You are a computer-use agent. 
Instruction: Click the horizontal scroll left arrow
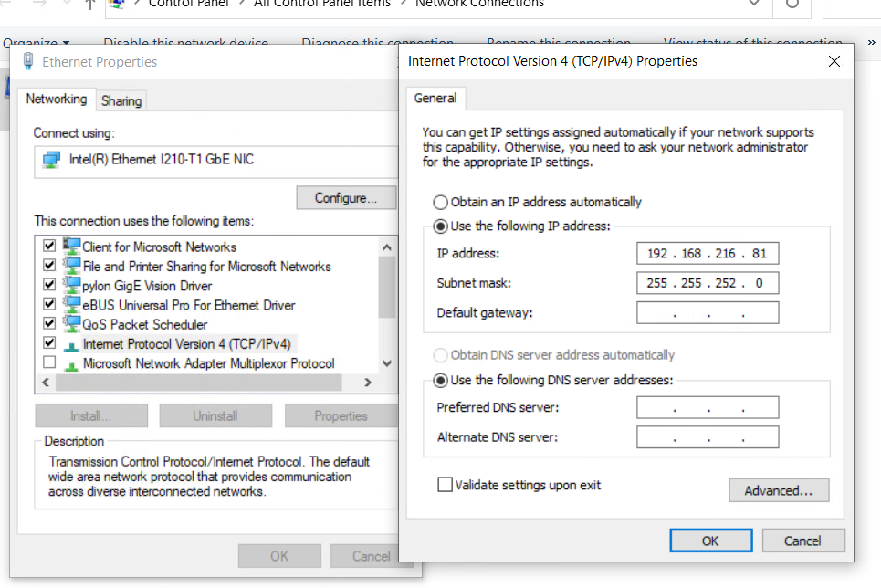pyautogui.click(x=46, y=383)
